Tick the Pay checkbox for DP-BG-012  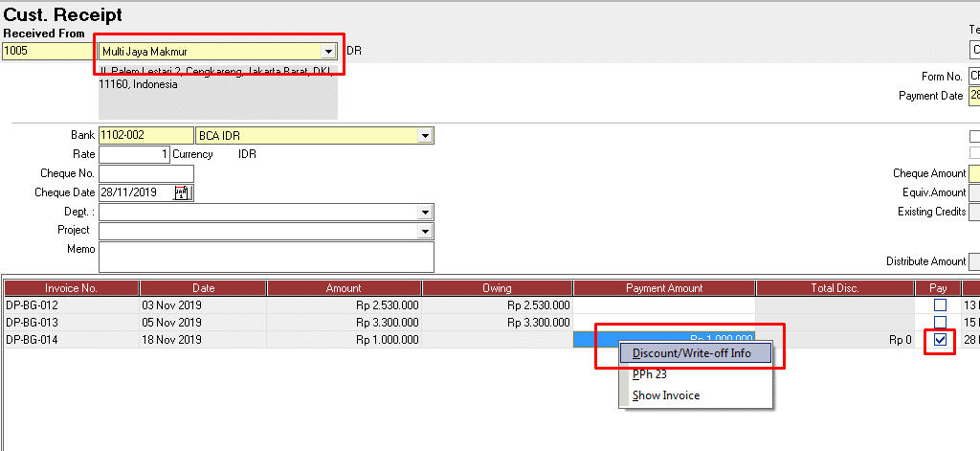tap(940, 305)
